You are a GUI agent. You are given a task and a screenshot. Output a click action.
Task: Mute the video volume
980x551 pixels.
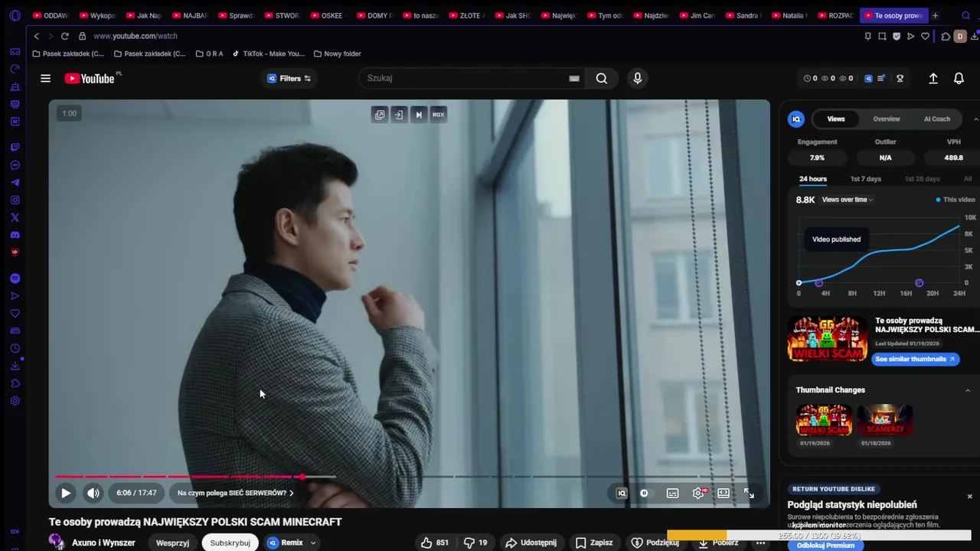(x=93, y=494)
